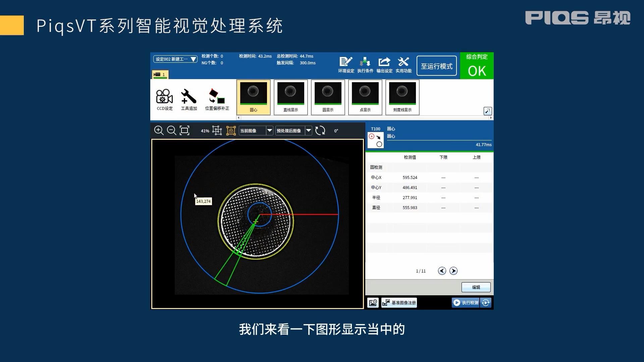Viewport: 644px width, 362px height.
Task: Select the 圆显示 tool thumbnail
Action: tap(328, 98)
